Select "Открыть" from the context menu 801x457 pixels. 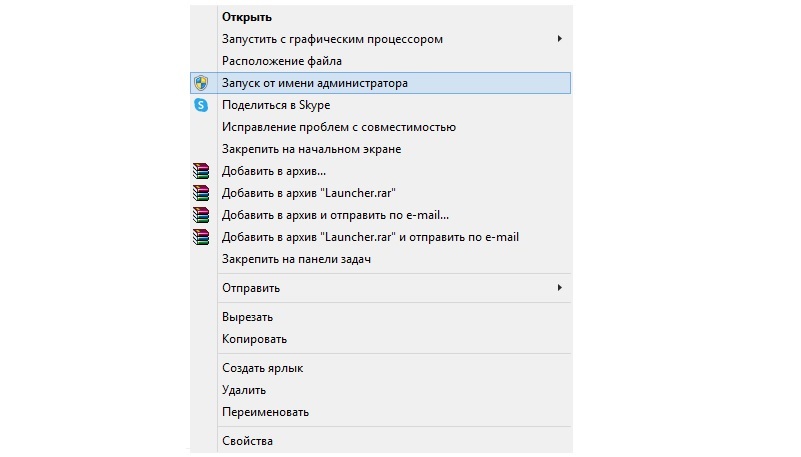pyautogui.click(x=247, y=17)
